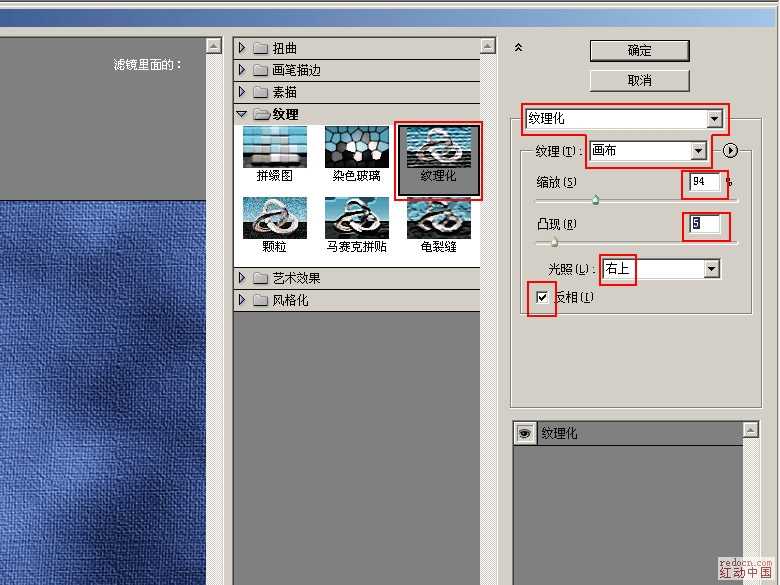Click the 取消 button
780x585 pixels.
[x=639, y=81]
